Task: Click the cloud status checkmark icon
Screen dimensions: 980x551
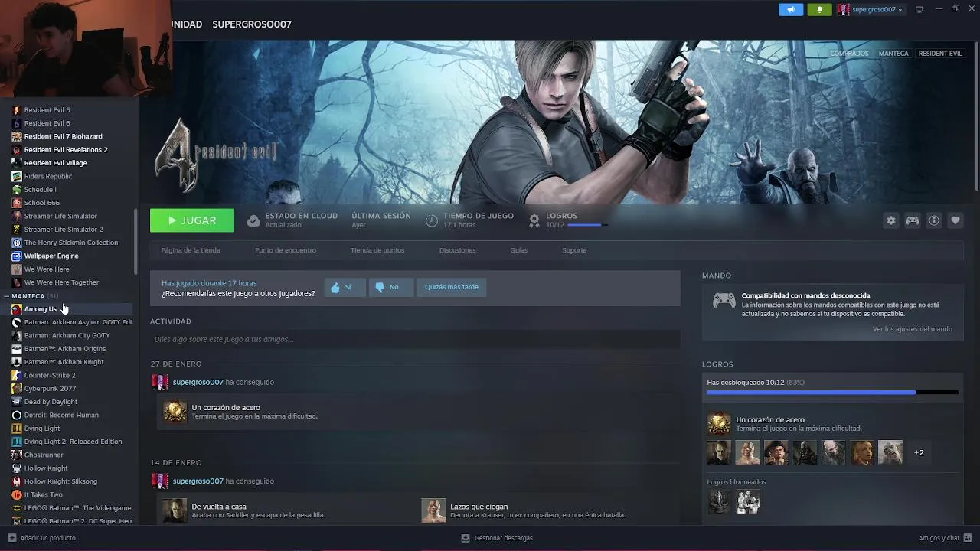Action: click(x=253, y=221)
